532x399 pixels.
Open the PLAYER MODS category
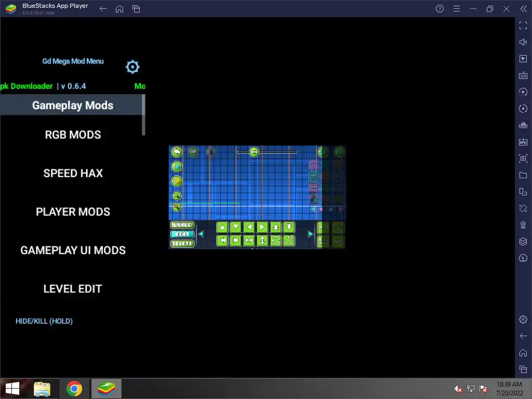(x=73, y=212)
